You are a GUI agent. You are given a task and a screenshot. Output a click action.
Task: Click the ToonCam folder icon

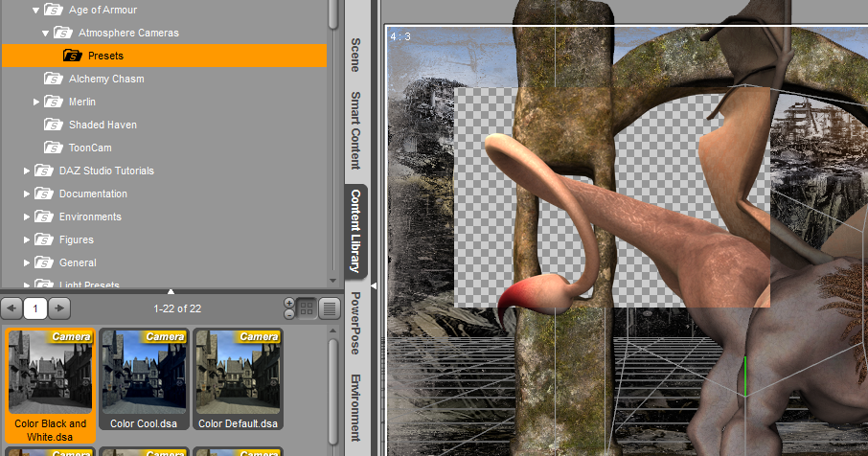tap(53, 148)
